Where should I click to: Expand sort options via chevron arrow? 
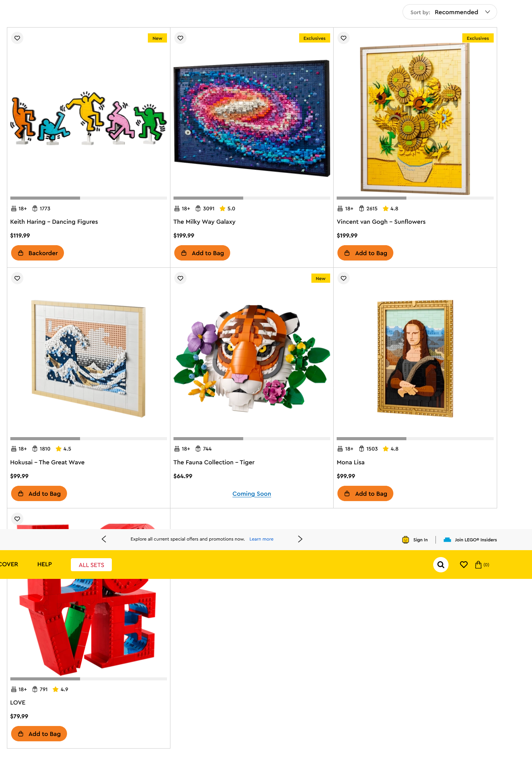point(488,12)
